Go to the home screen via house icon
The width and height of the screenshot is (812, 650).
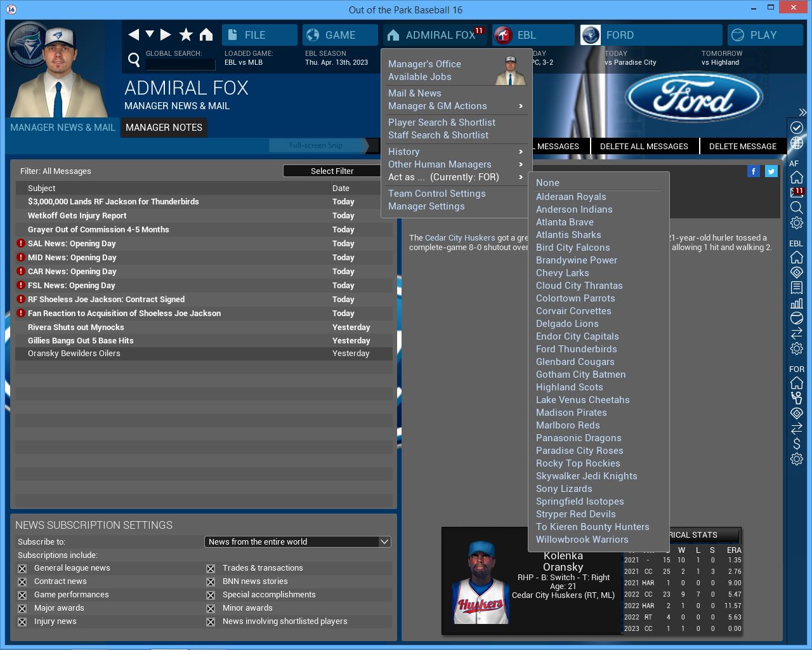click(x=206, y=35)
